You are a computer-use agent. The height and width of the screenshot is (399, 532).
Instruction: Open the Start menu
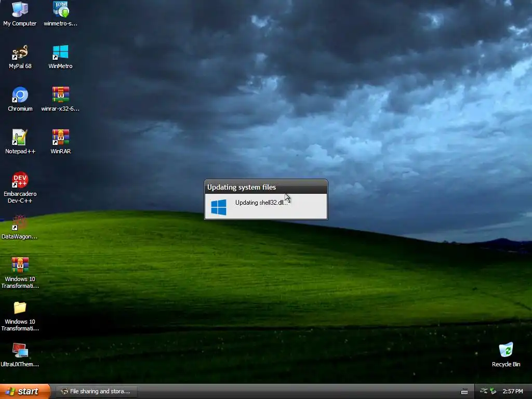[25, 391]
